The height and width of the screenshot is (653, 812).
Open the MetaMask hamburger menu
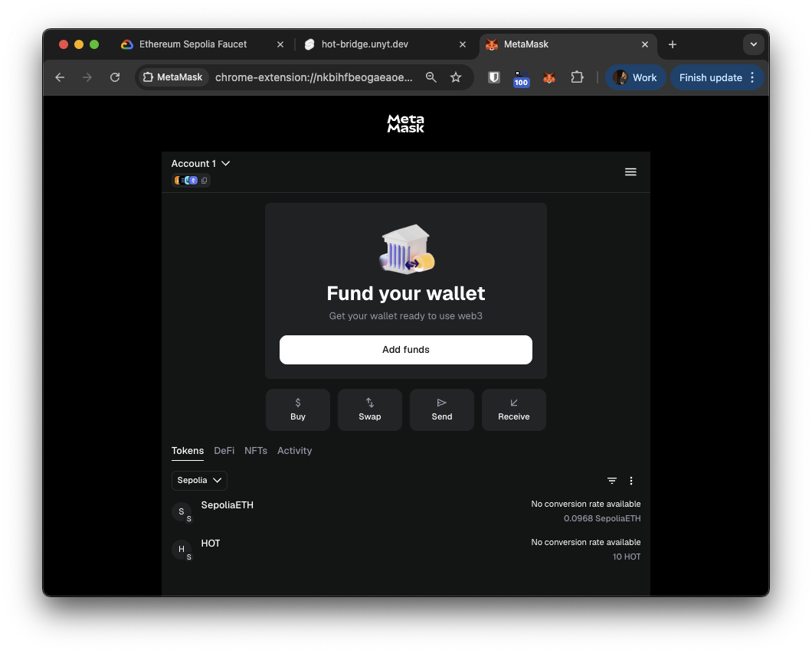630,171
